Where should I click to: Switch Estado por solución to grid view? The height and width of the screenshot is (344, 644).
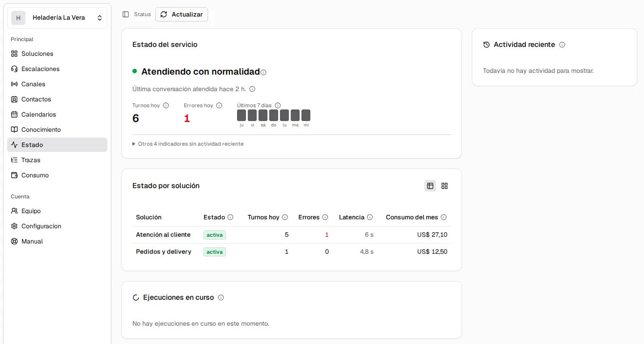[x=445, y=186]
